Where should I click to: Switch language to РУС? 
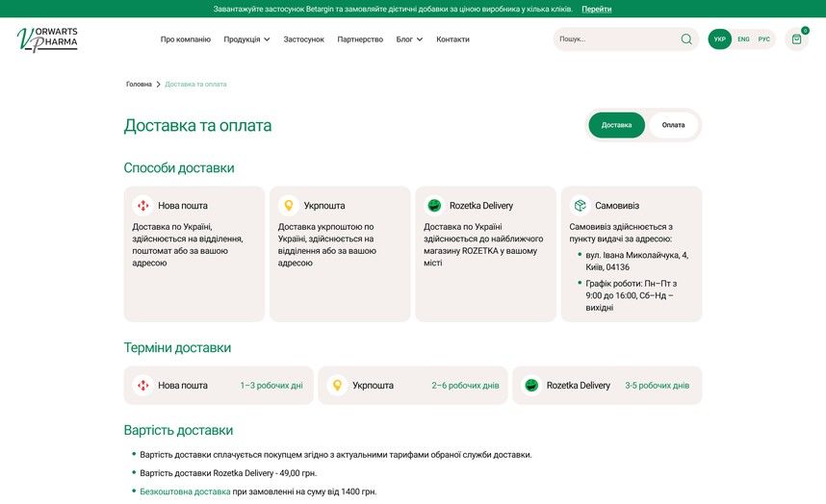pyautogui.click(x=763, y=38)
